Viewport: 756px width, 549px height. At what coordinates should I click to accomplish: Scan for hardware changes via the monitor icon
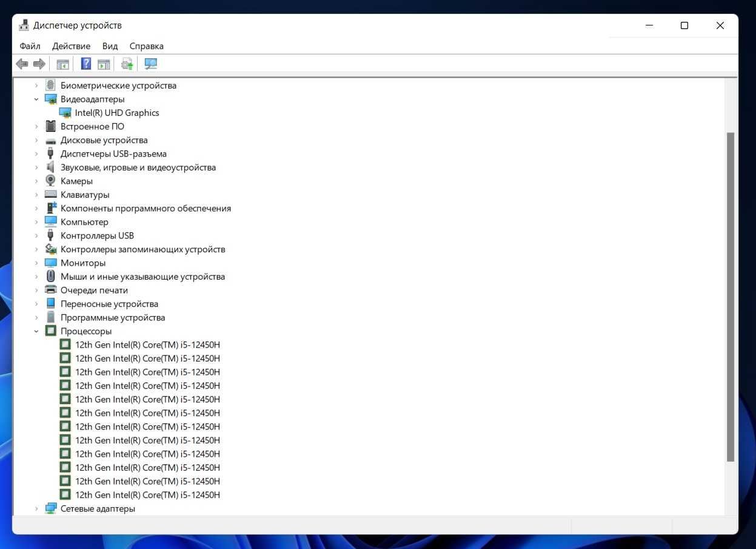pos(150,64)
